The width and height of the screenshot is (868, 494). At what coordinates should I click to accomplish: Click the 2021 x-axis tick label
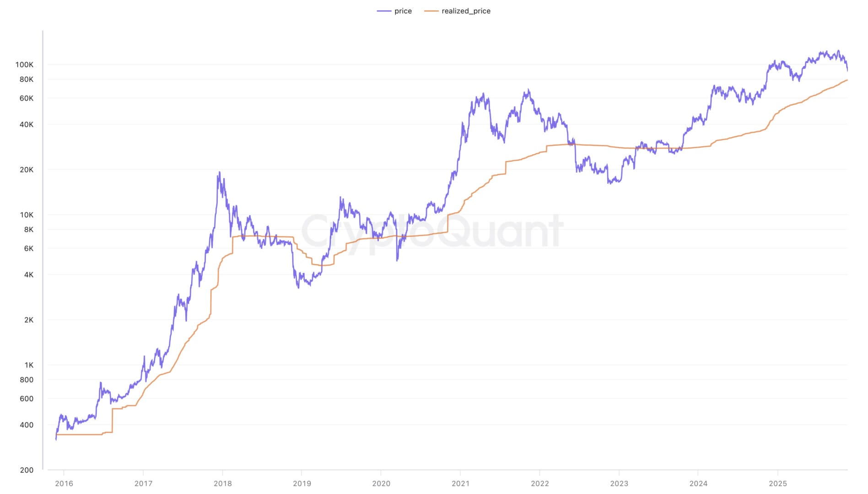(460, 483)
